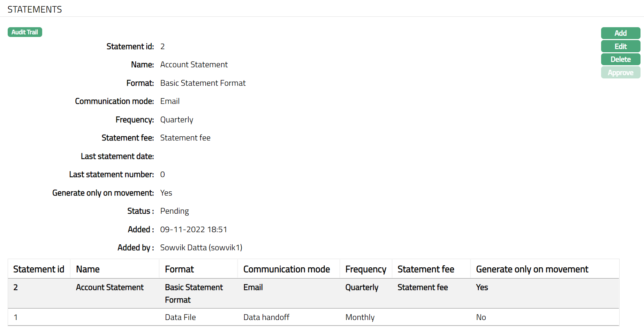Click the Add button
644x335 pixels.
620,33
